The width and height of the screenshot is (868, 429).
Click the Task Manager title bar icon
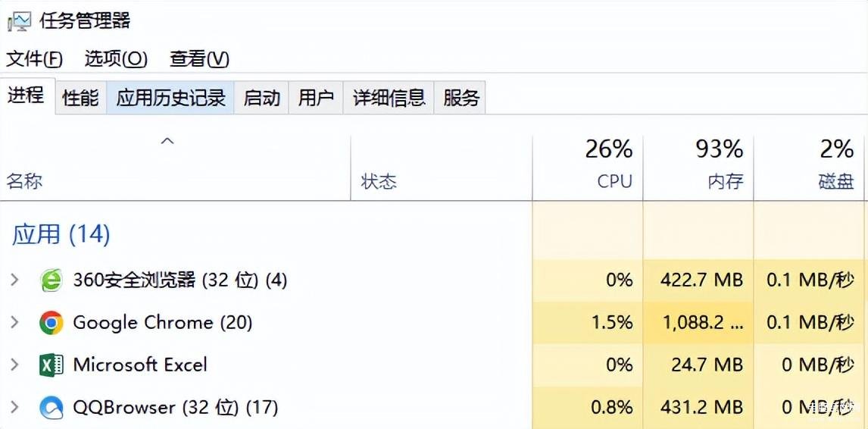pos(20,21)
